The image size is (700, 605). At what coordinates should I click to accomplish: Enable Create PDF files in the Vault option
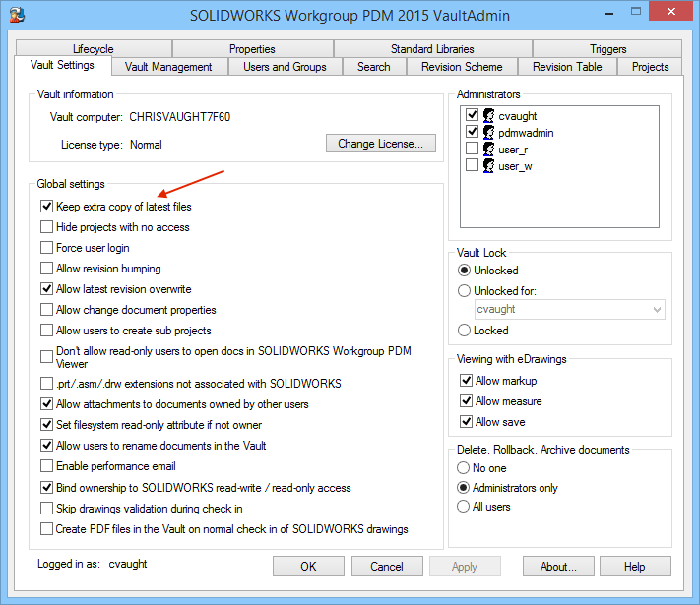click(46, 528)
